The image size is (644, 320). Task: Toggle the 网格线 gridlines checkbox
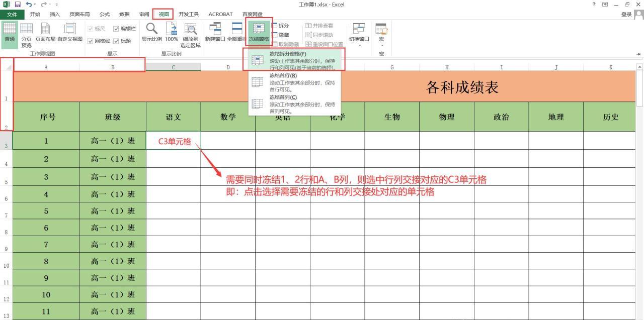91,41
